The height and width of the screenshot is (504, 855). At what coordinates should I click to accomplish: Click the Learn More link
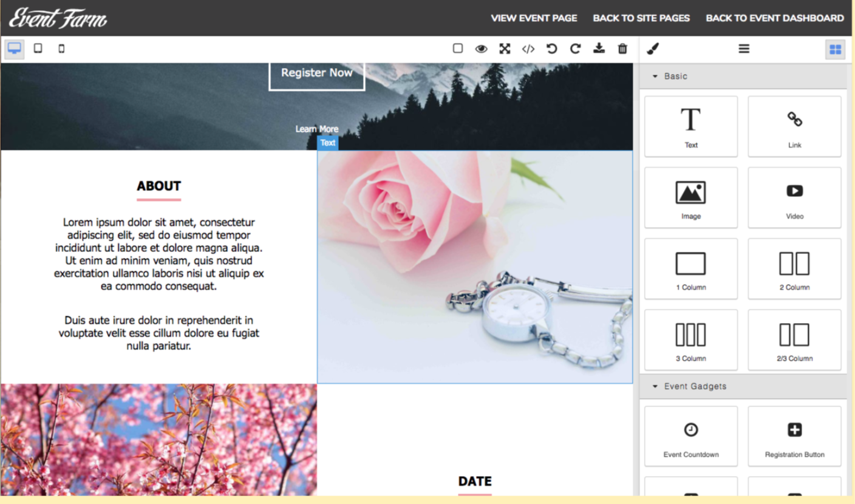(x=317, y=129)
